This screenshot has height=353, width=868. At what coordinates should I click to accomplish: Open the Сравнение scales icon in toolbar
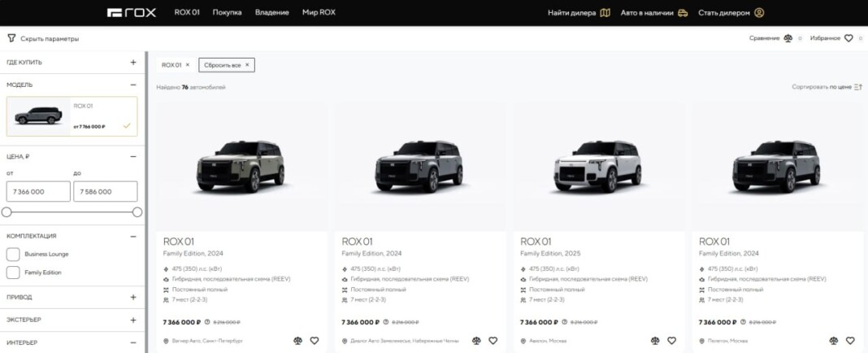(788, 38)
